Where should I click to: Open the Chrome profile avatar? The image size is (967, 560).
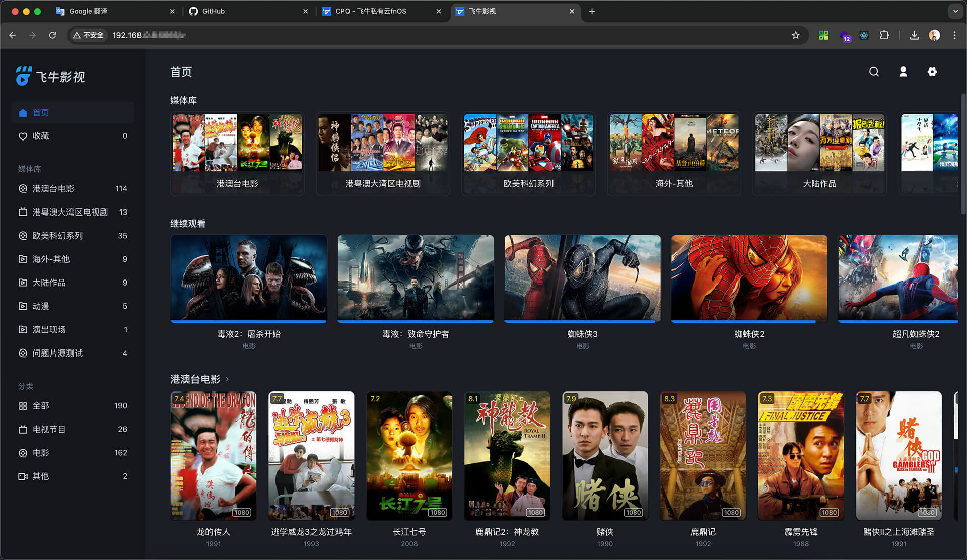(934, 35)
